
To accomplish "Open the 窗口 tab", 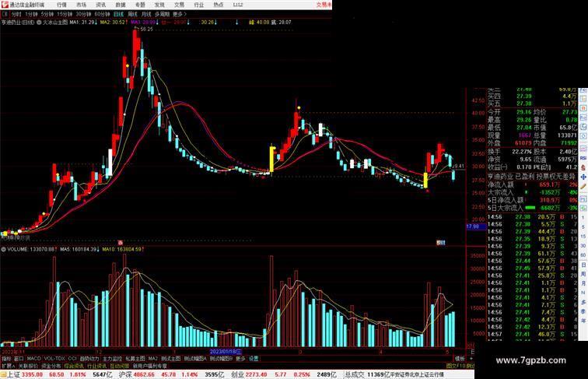I will pyautogui.click(x=19, y=359).
